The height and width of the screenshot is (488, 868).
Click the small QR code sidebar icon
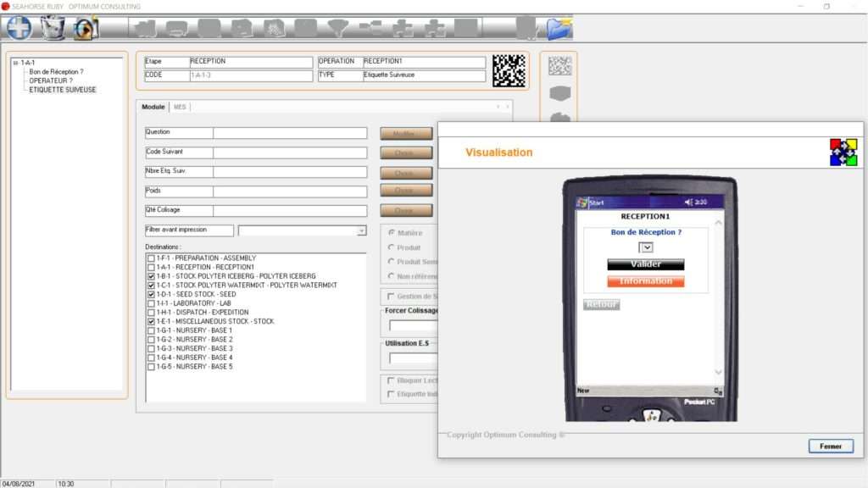click(x=559, y=66)
